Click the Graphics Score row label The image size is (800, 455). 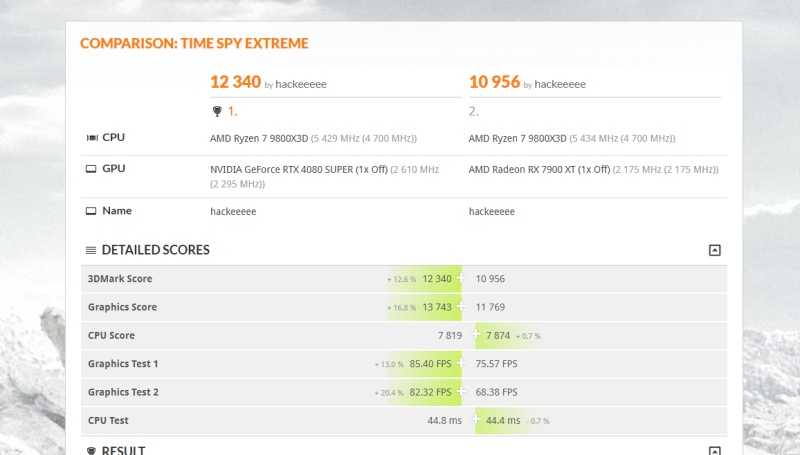pyautogui.click(x=122, y=307)
